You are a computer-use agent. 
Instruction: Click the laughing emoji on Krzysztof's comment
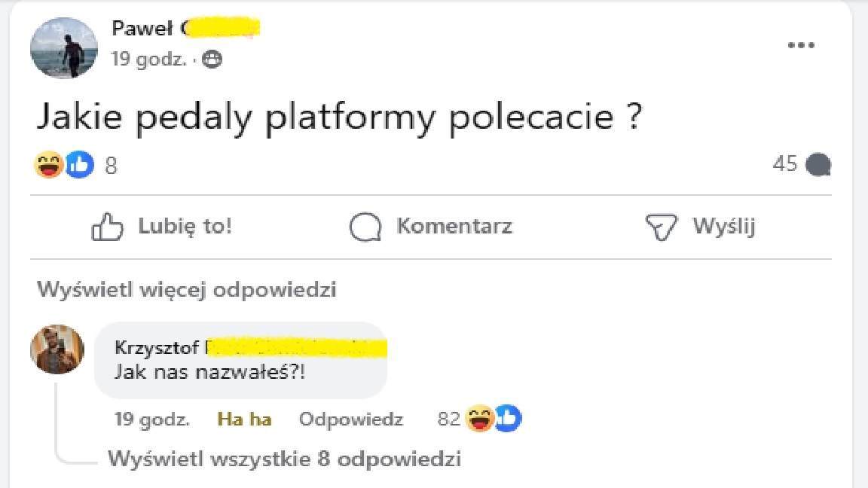(x=480, y=419)
